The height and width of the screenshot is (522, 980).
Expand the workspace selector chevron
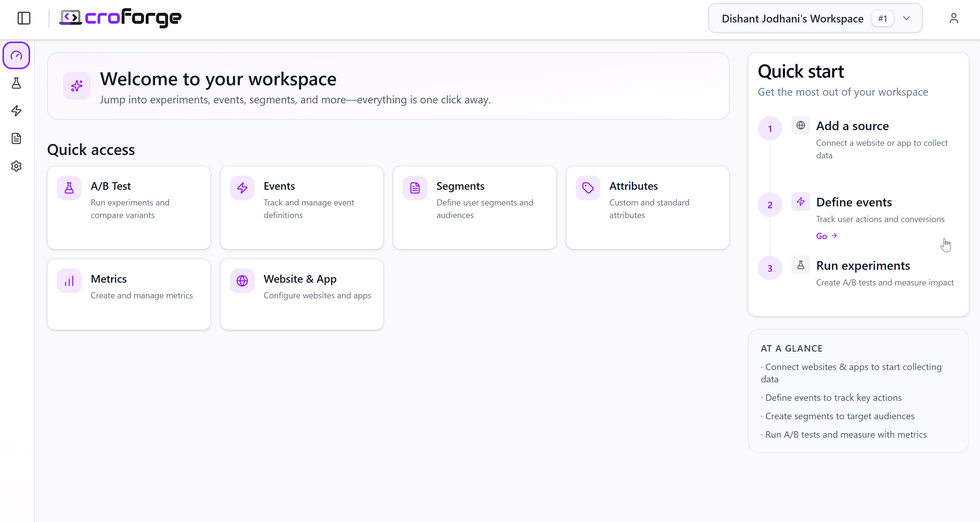tap(907, 18)
